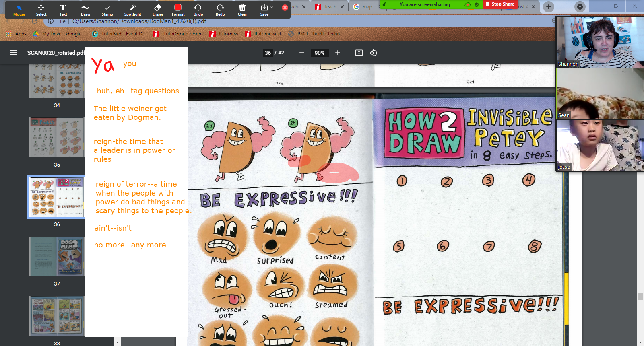Zoom in the PDF page
This screenshot has width=644, height=346.
click(338, 53)
